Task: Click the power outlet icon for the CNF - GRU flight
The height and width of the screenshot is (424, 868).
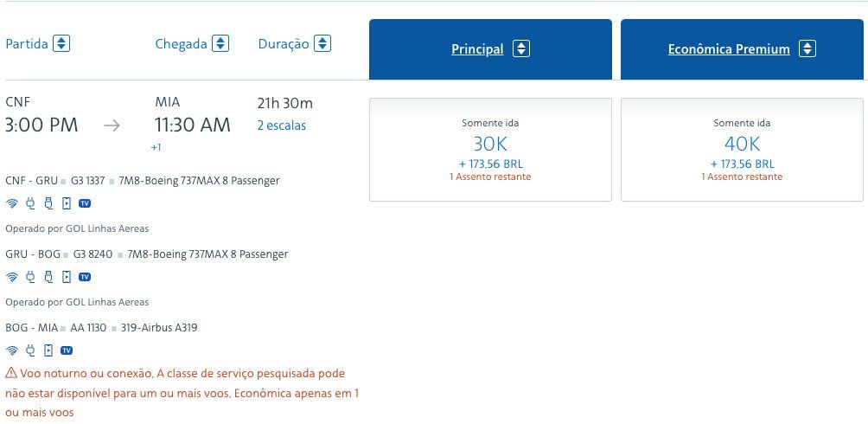Action: click(x=30, y=204)
